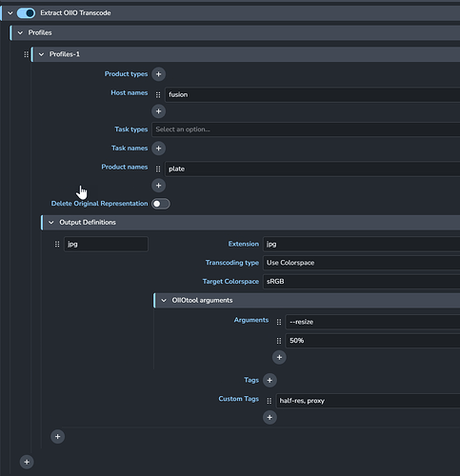Add a new profile at the bottom

(x=27, y=462)
